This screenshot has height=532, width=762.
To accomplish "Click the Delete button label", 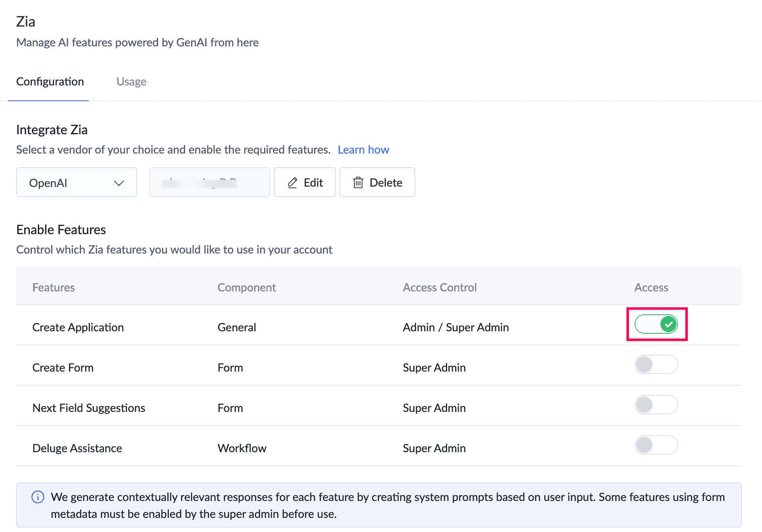I will coord(386,183).
